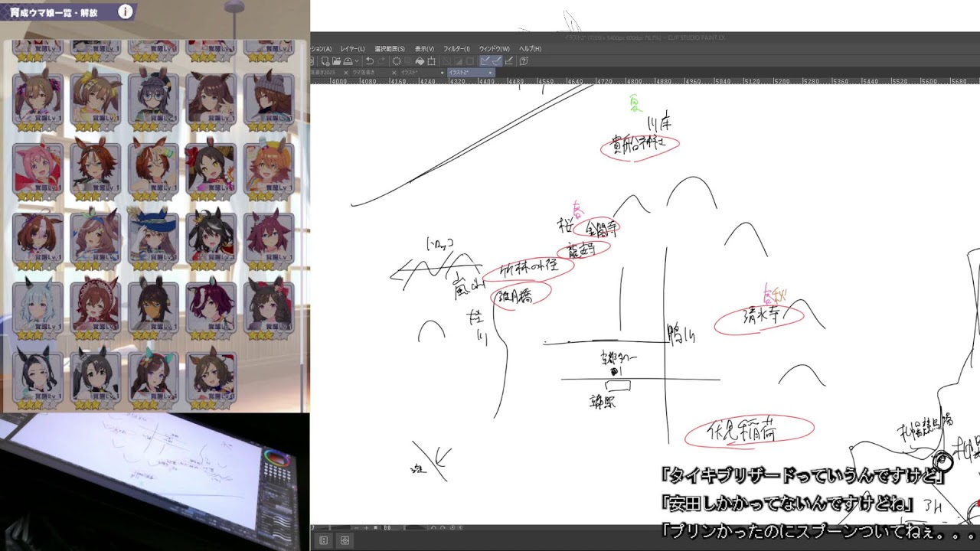Toggle Snap to Grid in the toolbar

[x=509, y=61]
